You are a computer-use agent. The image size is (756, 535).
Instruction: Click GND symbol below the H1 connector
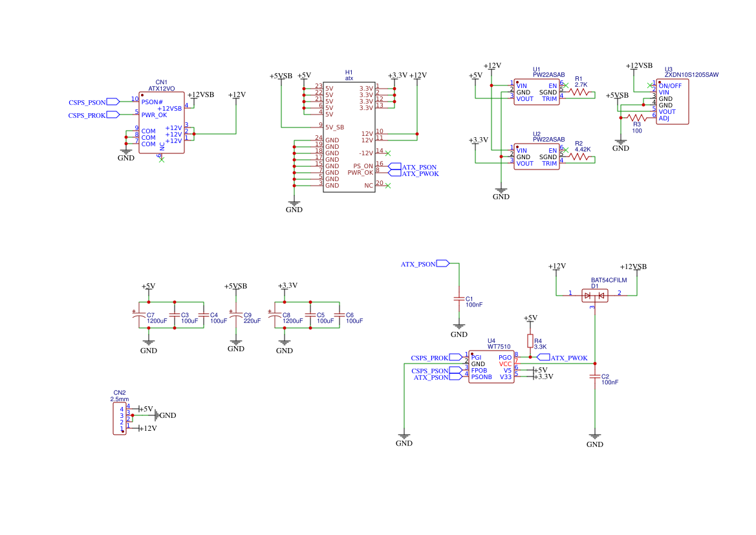[x=294, y=206]
